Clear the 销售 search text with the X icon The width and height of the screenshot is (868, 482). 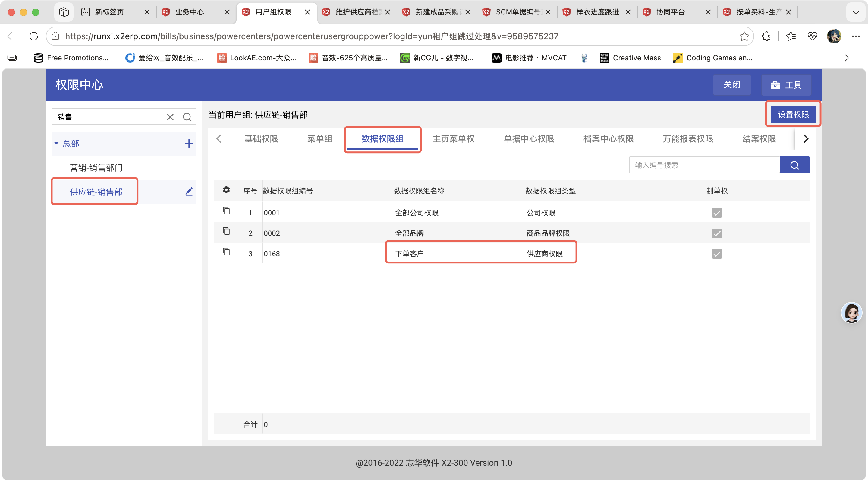tap(170, 117)
